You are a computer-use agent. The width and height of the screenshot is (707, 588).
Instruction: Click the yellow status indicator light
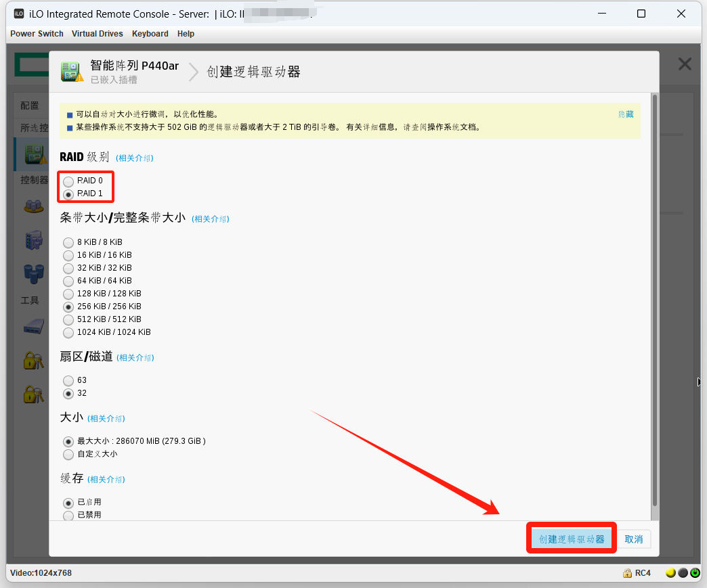tap(670, 573)
